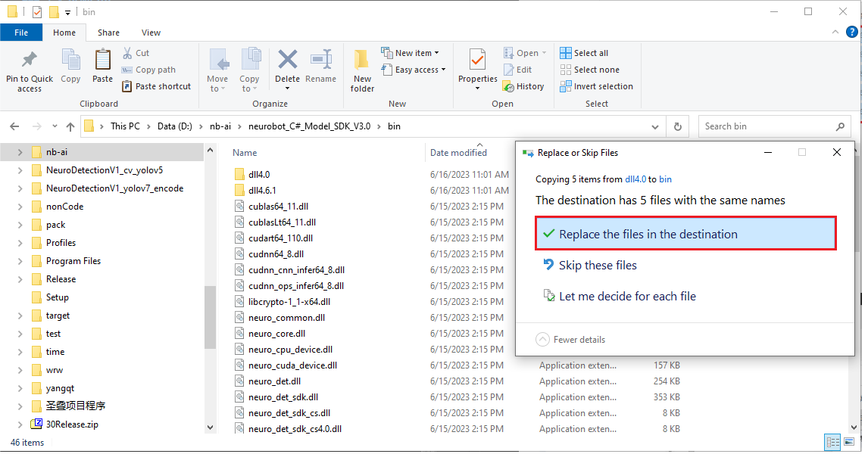Open the recent locations dropdown arrow

55,126
